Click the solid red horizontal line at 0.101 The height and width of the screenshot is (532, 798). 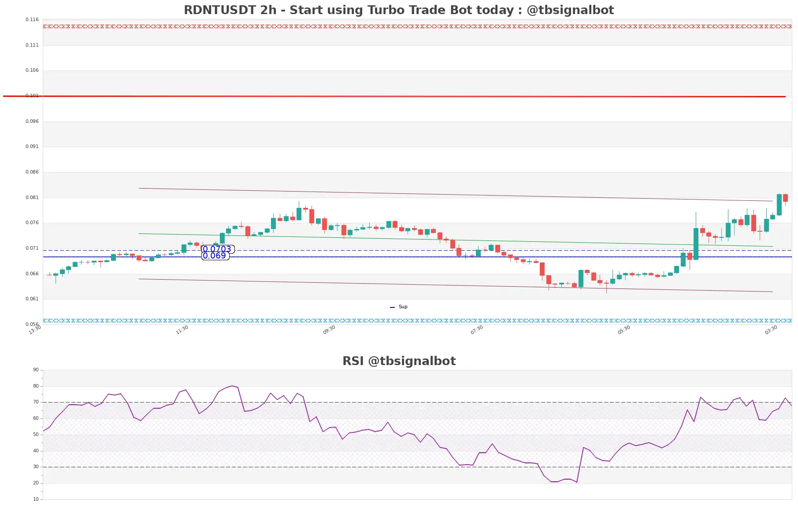pos(394,96)
